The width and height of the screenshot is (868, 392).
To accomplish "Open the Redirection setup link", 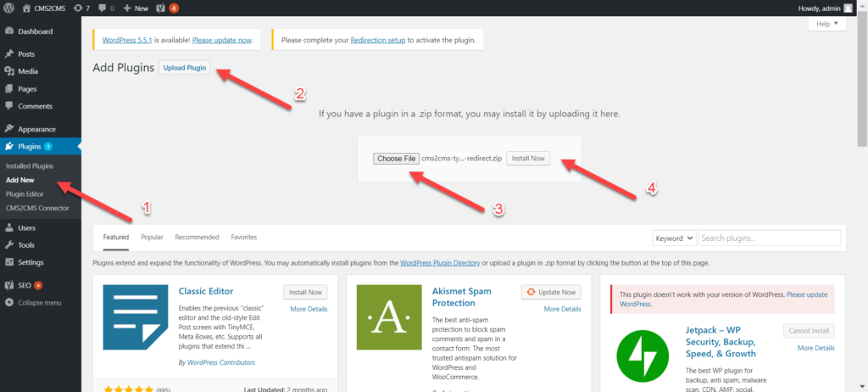I will [x=378, y=40].
